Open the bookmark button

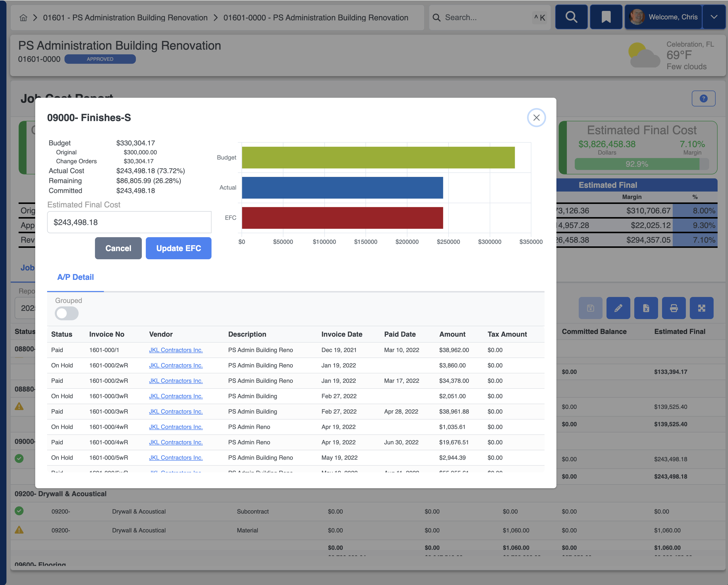(x=606, y=17)
